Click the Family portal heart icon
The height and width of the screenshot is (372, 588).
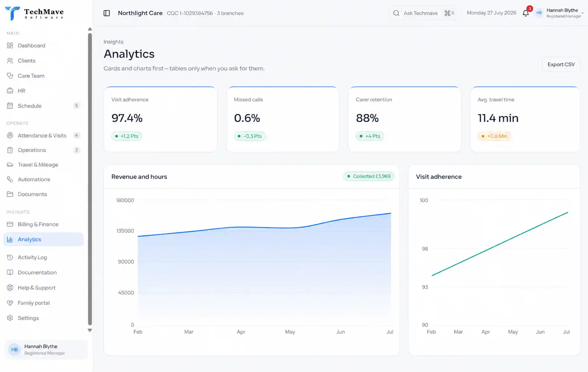10,303
